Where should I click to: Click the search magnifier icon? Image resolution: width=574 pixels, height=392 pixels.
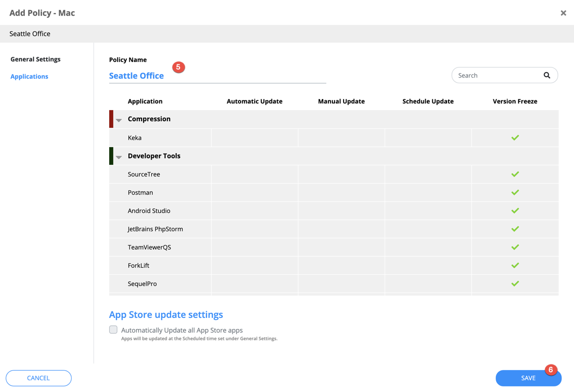[x=547, y=76]
